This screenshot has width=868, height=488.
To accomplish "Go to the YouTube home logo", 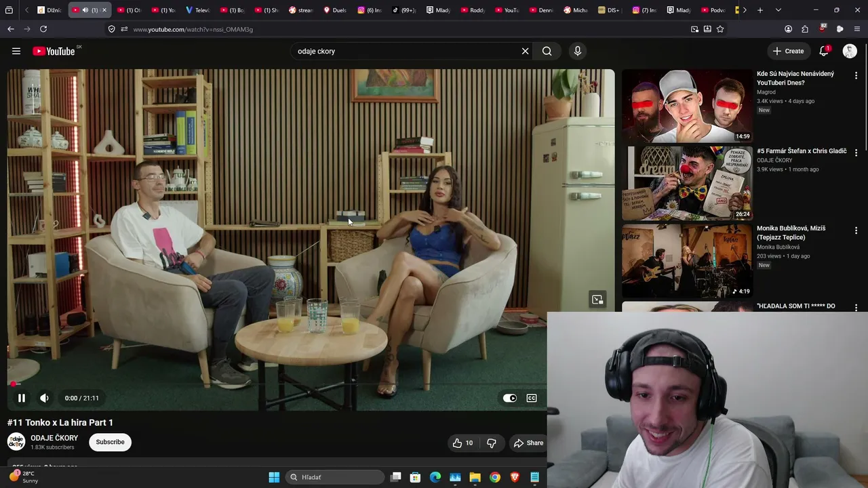I will pos(54,51).
